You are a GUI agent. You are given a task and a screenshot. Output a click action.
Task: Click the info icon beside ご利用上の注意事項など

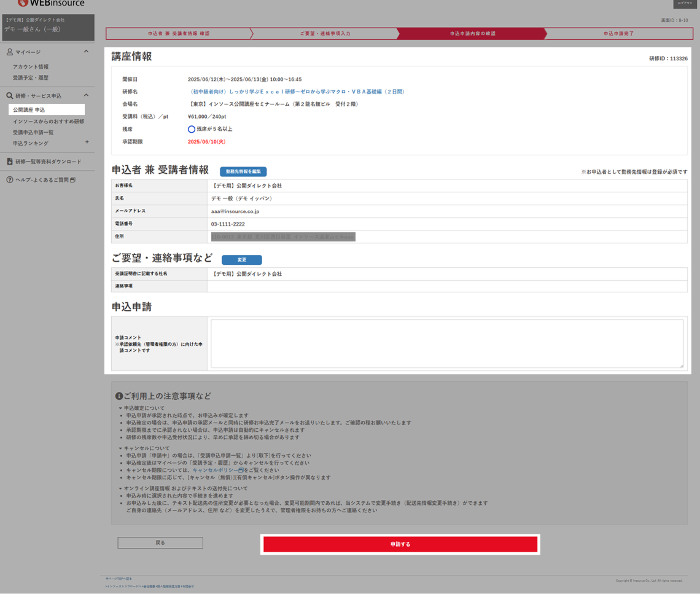coord(119,396)
